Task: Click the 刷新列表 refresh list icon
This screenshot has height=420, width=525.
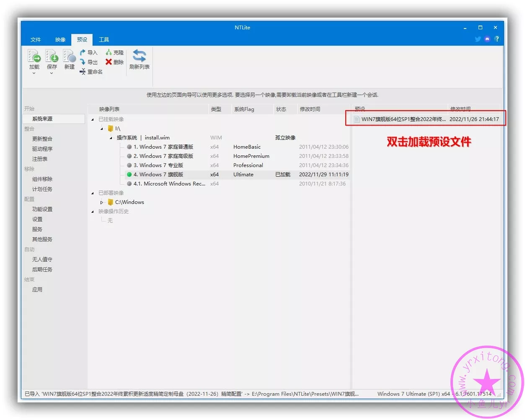Action: coord(139,56)
